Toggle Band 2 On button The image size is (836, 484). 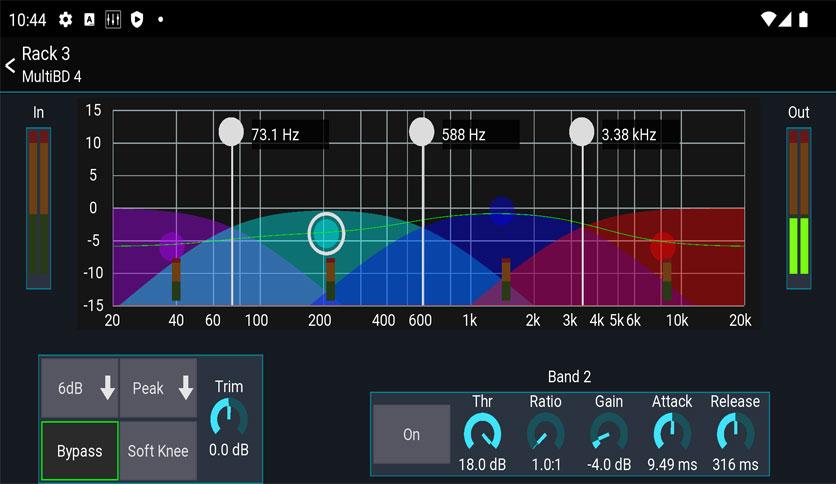pos(412,434)
